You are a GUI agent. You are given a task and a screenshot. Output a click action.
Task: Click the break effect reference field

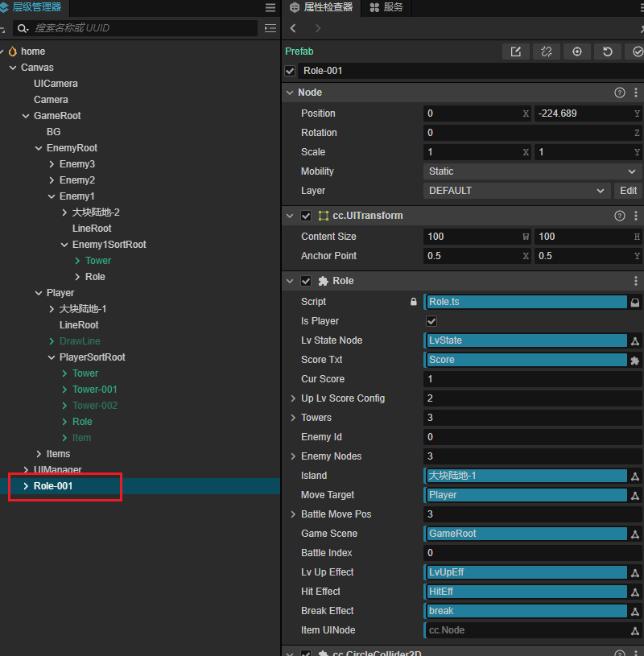click(525, 611)
